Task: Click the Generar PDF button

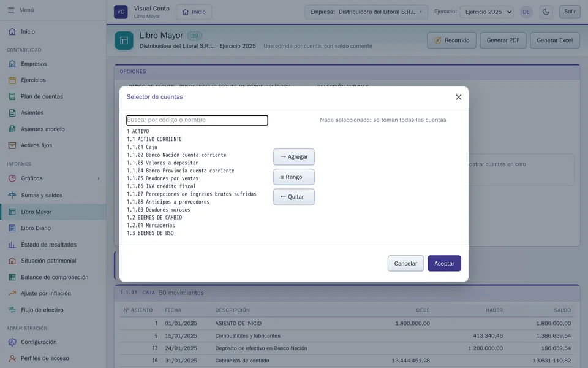Action: click(503, 40)
